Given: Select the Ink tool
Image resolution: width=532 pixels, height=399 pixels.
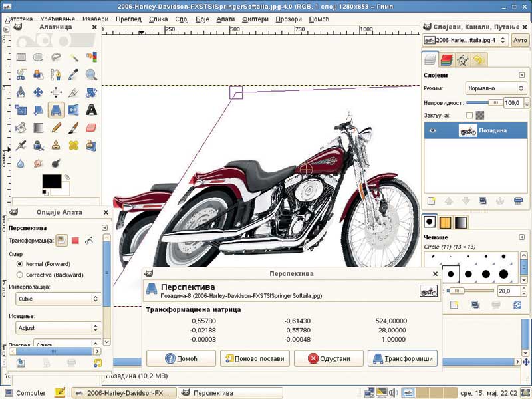Looking at the screenshot, I should coord(39,145).
